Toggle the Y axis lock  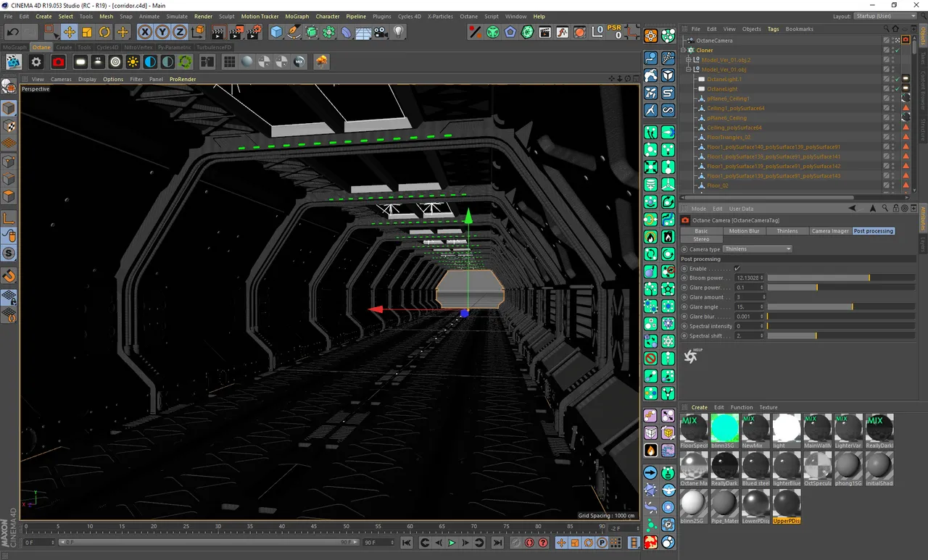click(x=162, y=32)
